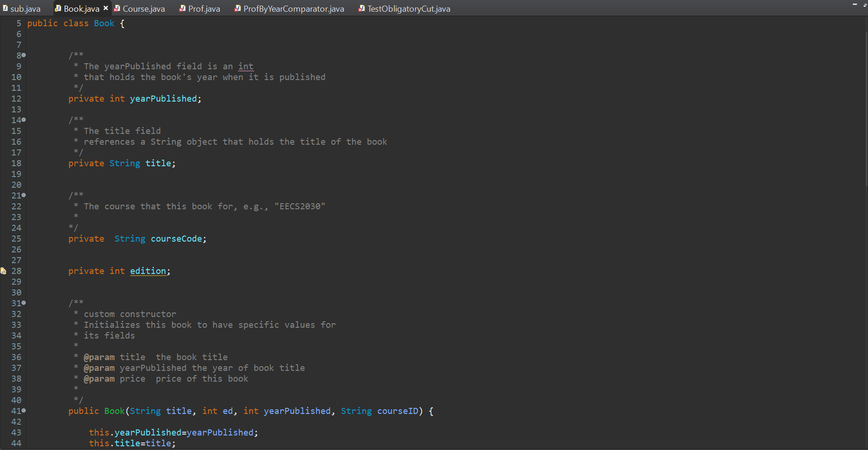The image size is (868, 450).
Task: Click the Course.java file icon
Action: (x=117, y=8)
